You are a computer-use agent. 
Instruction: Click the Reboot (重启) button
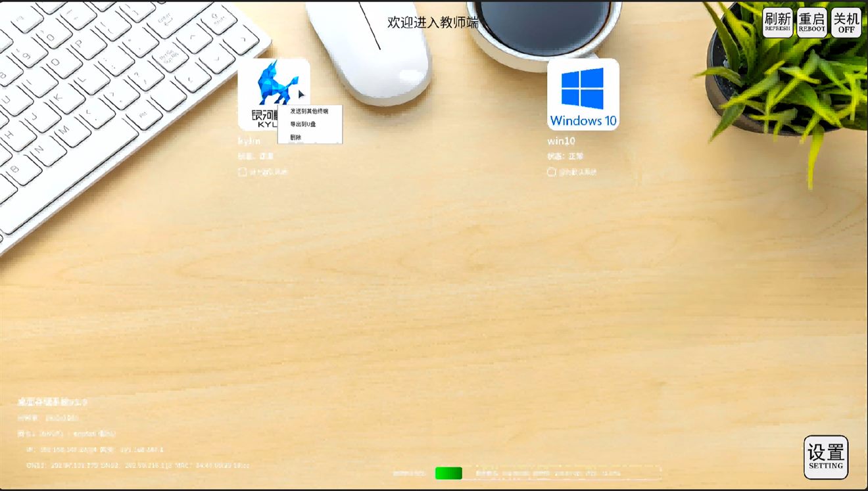(x=811, y=22)
